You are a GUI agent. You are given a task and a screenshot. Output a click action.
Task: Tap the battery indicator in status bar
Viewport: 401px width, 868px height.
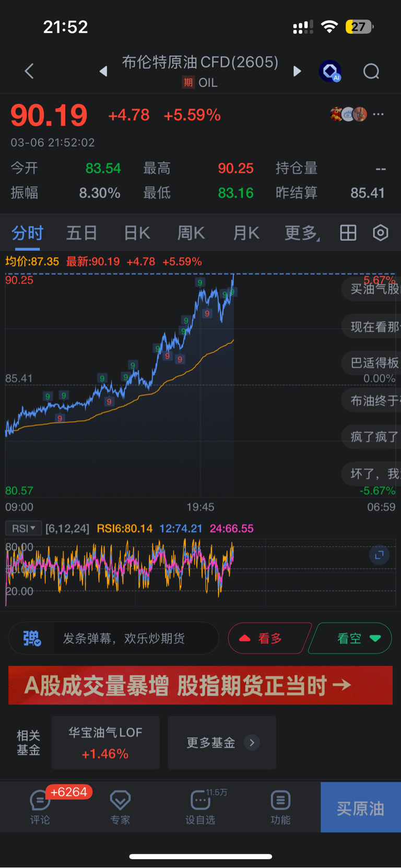[x=359, y=27]
